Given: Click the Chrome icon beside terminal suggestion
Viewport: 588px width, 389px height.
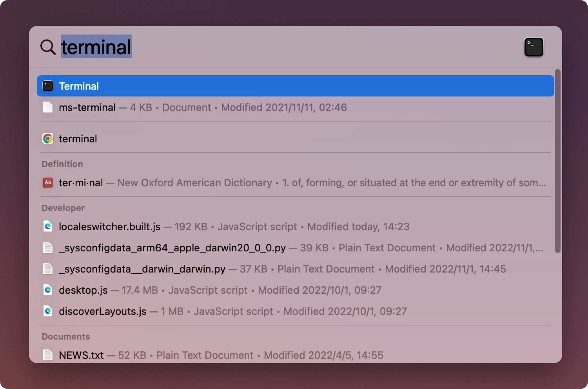Looking at the screenshot, I should tap(48, 138).
